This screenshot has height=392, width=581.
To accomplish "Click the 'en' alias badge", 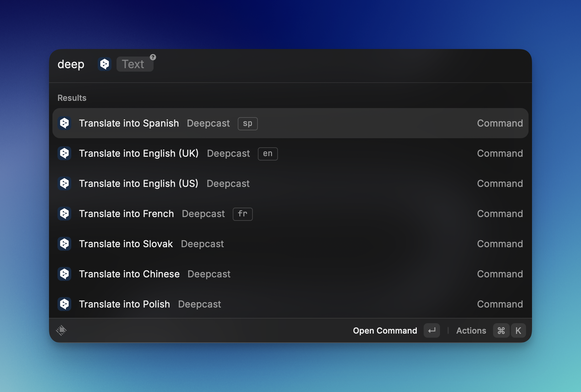I will coord(268,154).
